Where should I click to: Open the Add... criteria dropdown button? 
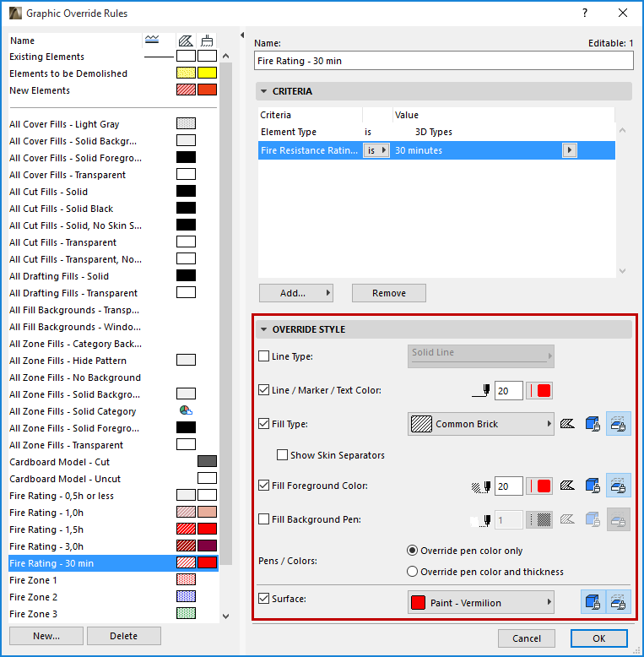(x=295, y=293)
